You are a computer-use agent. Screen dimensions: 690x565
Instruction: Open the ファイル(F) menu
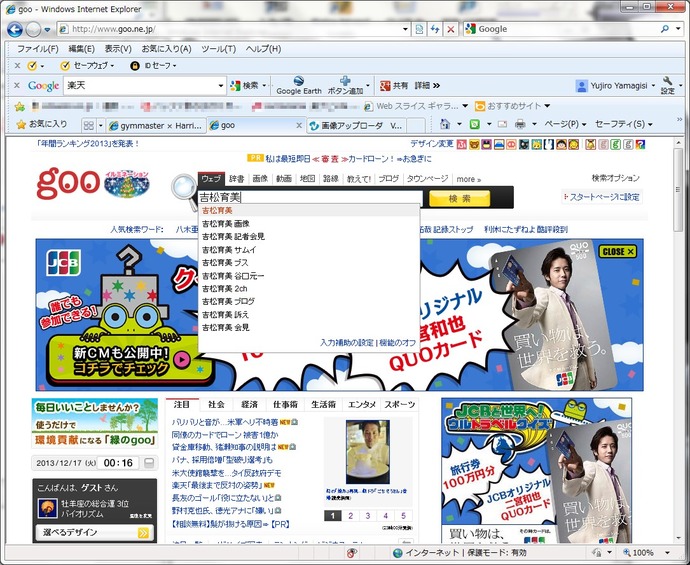[37, 49]
